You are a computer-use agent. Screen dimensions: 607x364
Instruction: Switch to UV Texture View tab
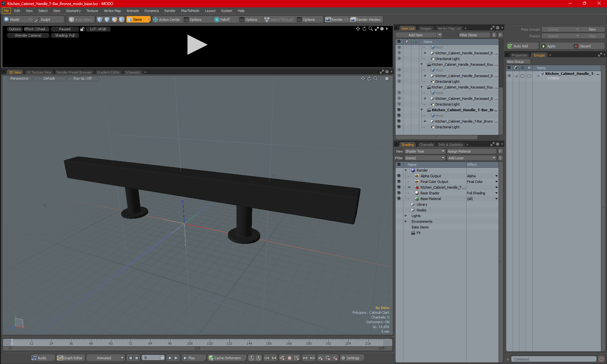pos(39,72)
